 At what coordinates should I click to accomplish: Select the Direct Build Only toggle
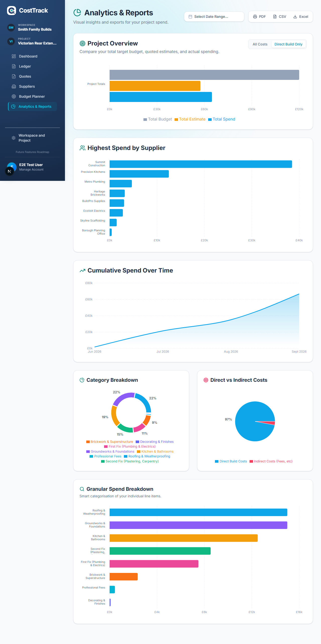tap(288, 44)
